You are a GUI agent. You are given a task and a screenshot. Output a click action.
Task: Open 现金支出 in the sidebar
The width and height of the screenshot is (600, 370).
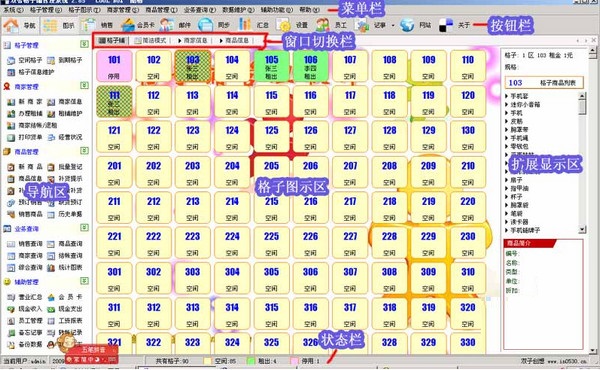(x=65, y=309)
